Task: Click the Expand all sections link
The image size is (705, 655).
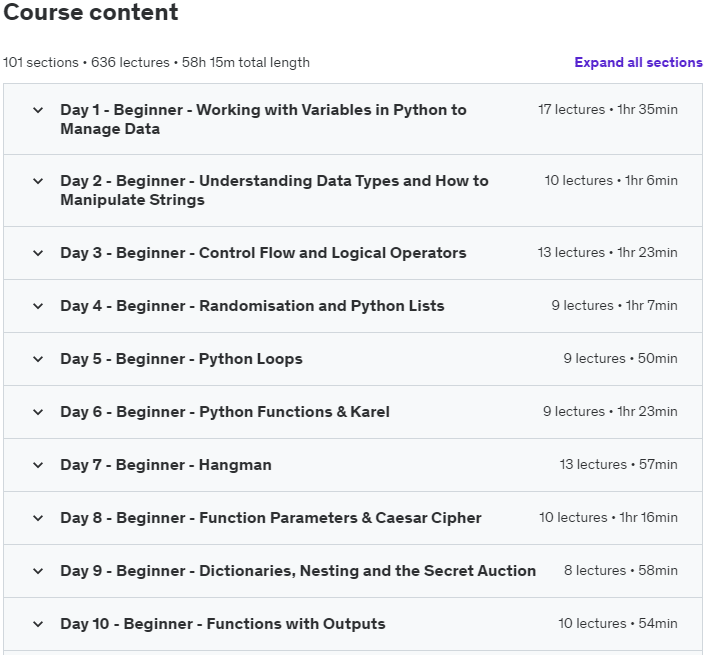Action: coord(638,62)
